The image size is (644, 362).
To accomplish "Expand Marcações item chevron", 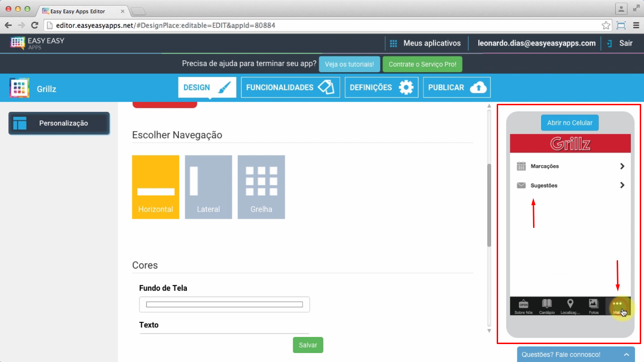I will click(x=622, y=166).
